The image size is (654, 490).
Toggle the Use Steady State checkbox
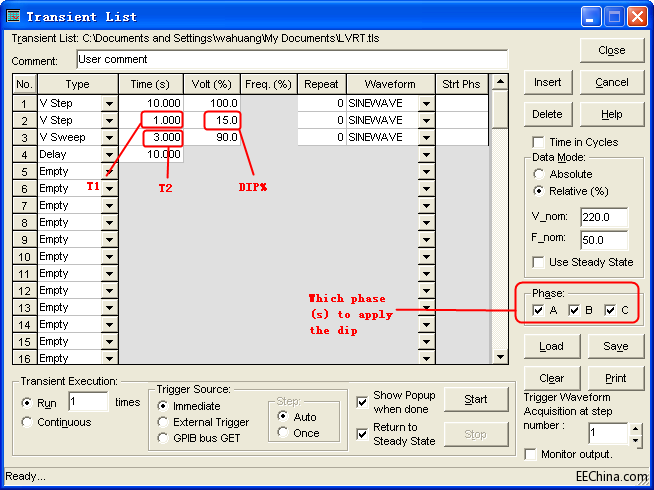pos(538,262)
